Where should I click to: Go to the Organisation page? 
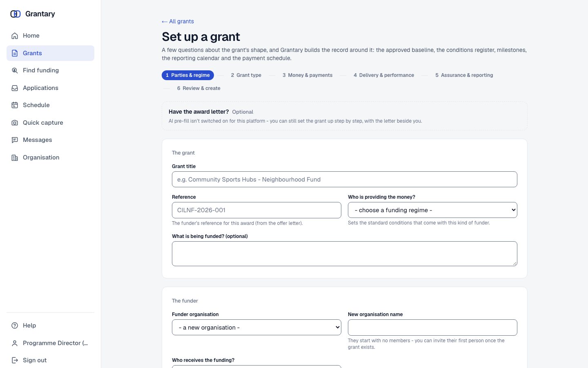[x=51, y=157]
